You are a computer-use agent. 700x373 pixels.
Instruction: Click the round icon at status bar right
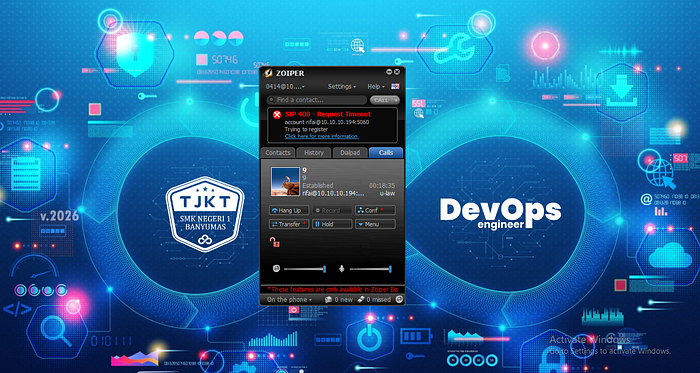click(399, 300)
